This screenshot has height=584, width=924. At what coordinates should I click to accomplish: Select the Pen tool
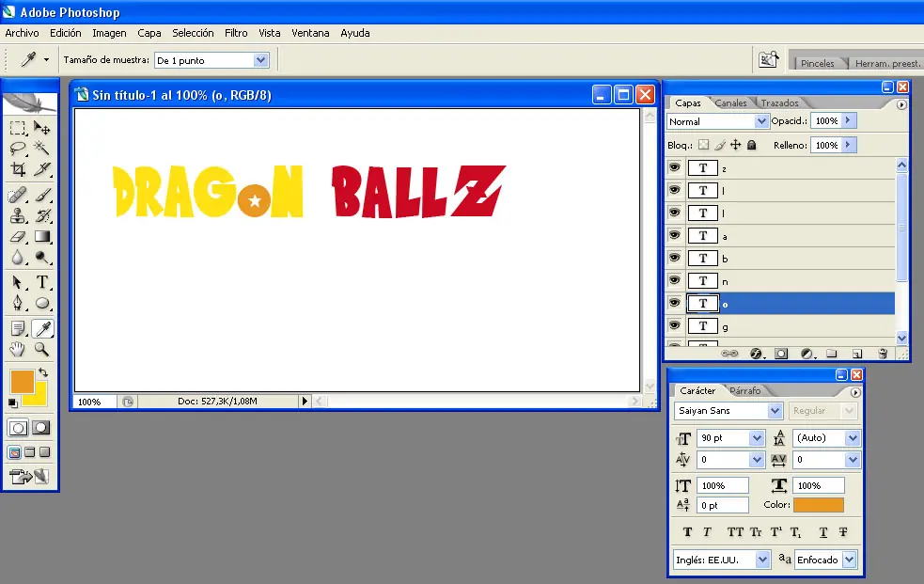click(x=18, y=304)
